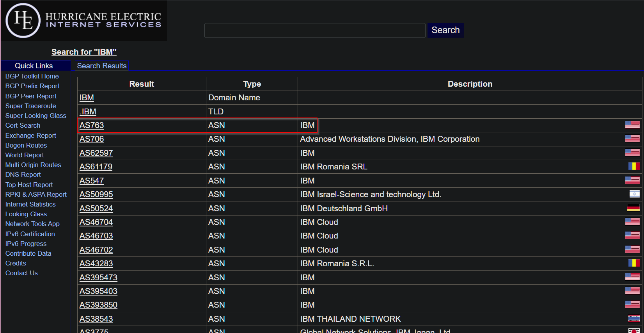
Task: Open the Looking Glass sidebar link
Action: pos(26,214)
